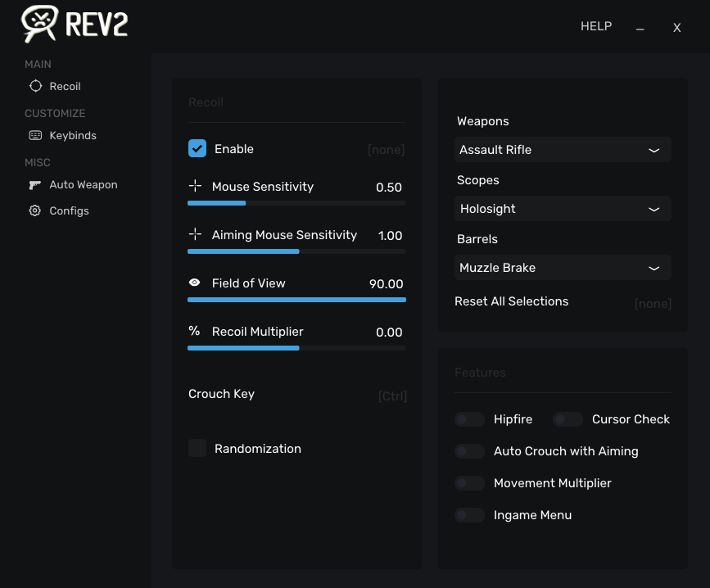
Task: Click the Assault Rifle dropdown chevron
Action: [653, 151]
